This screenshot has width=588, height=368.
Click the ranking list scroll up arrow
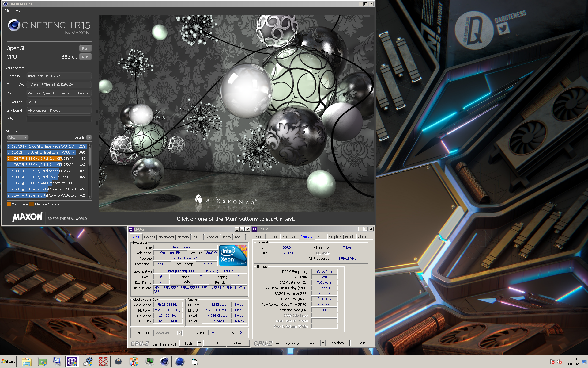(90, 145)
